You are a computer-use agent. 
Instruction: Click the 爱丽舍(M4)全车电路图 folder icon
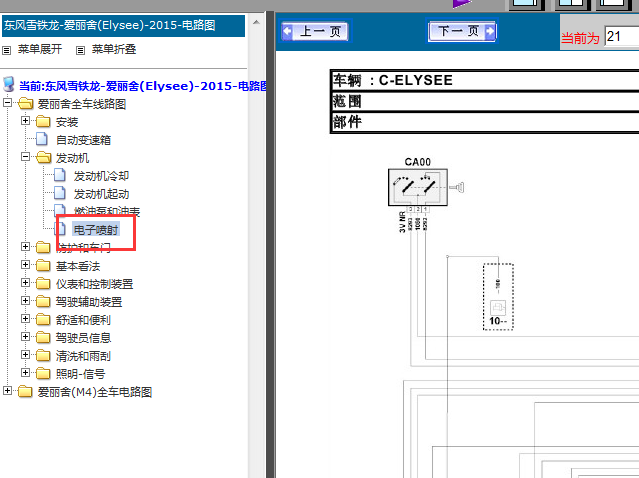click(x=25, y=391)
